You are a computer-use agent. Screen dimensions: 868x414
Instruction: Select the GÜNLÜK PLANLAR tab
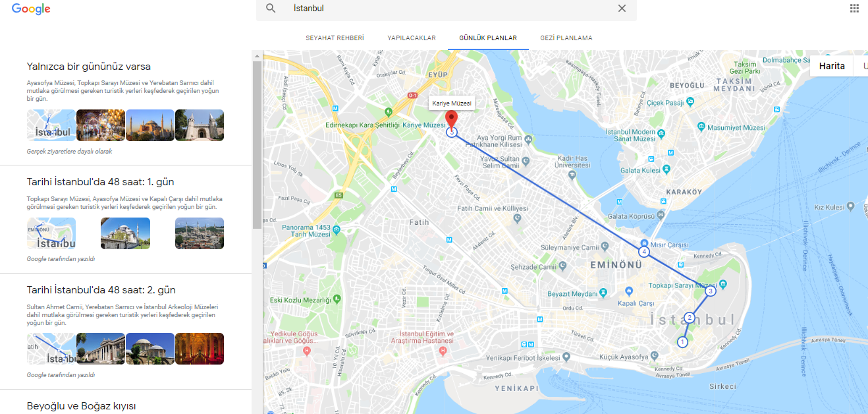[x=488, y=38]
